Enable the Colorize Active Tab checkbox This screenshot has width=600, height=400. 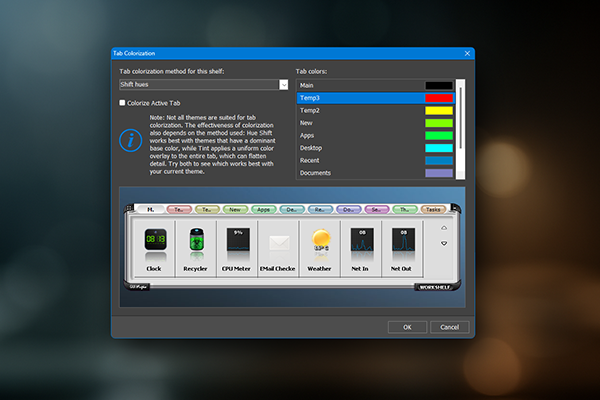pos(123,102)
